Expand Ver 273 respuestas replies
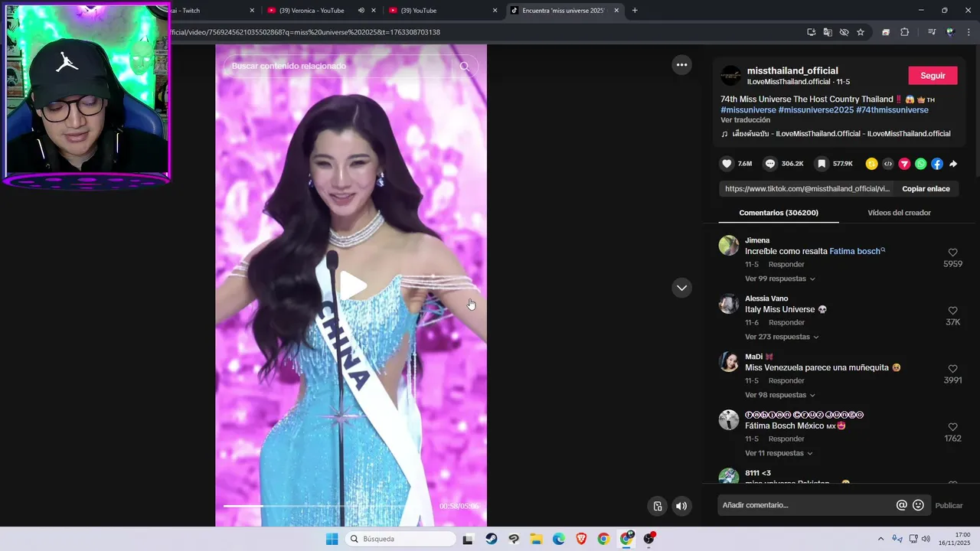 pos(782,337)
